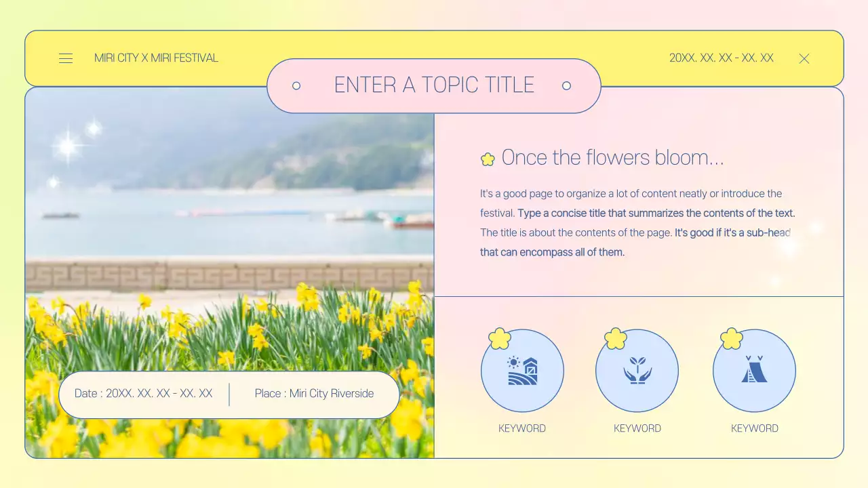Select the farm barn keyword icon
The width and height of the screenshot is (868, 488).
[x=522, y=371]
